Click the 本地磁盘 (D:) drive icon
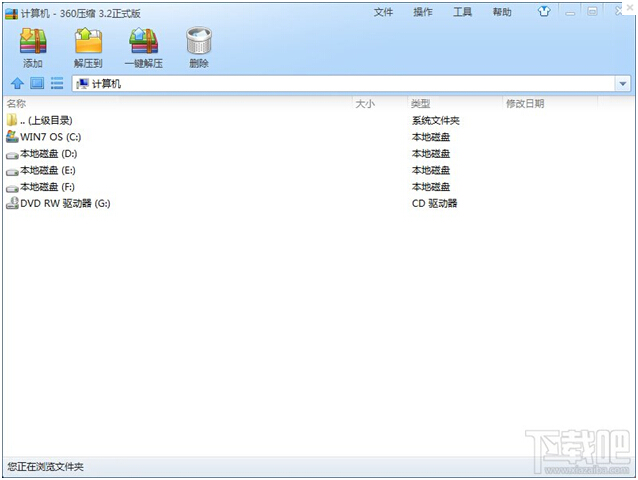638x480 pixels. tap(12, 155)
